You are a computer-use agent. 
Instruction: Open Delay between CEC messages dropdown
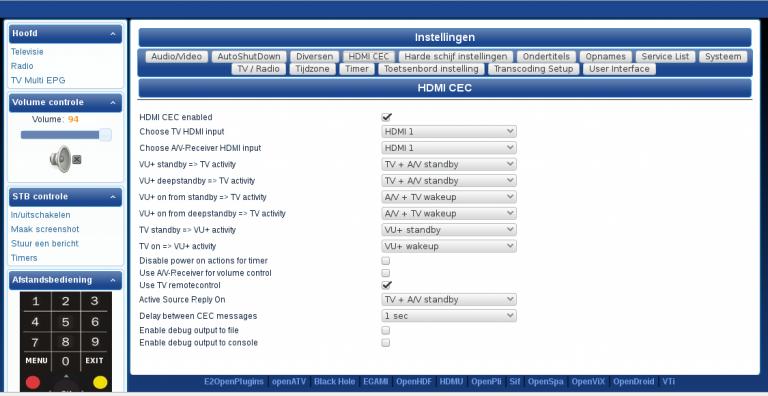(x=449, y=316)
